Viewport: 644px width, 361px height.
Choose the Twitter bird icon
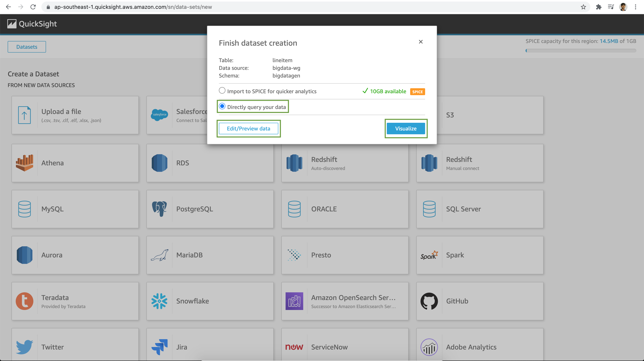(x=25, y=347)
